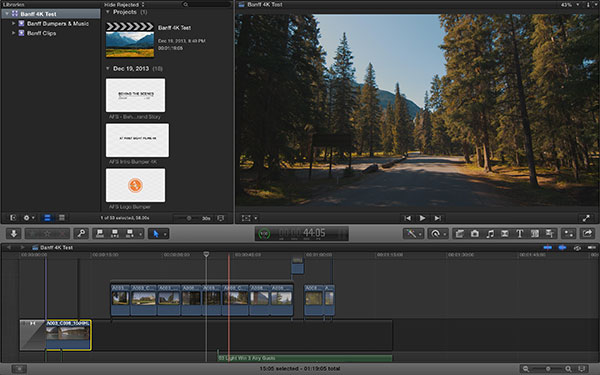600x375 pixels.
Task: Select the arrow Select tool
Action: point(156,233)
